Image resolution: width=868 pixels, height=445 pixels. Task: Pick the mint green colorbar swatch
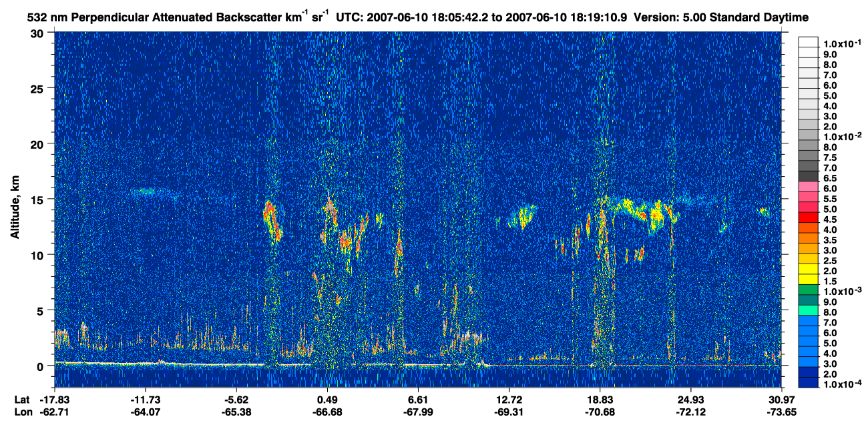pos(809,311)
